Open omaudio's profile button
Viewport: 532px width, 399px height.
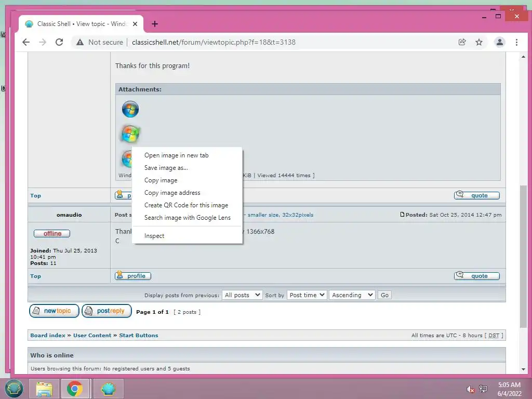pos(132,276)
